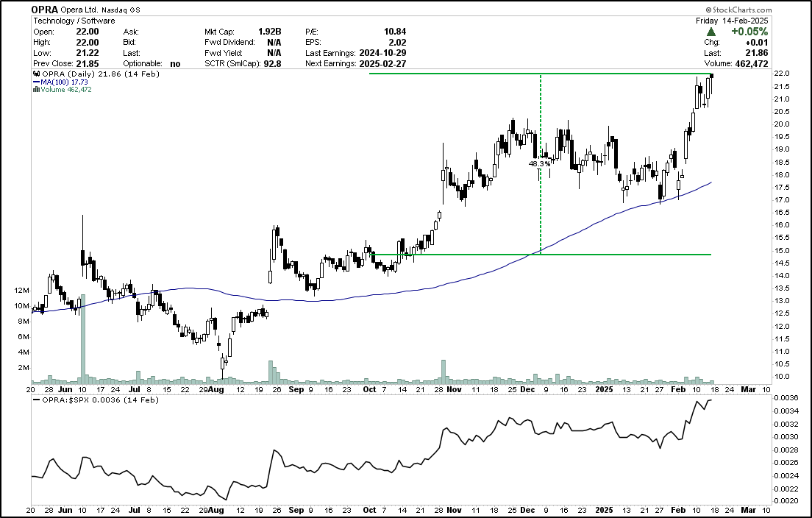This screenshot has height=518, width=812.
Task: Click the EPS value 2.02
Action: click(398, 43)
